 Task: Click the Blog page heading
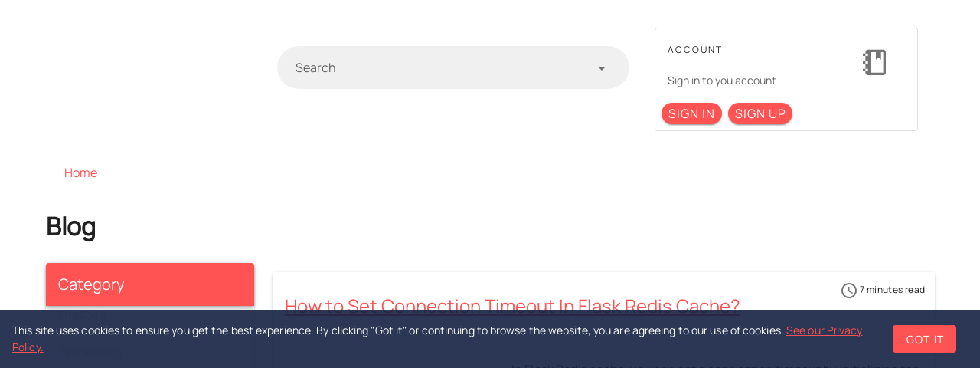(x=70, y=226)
